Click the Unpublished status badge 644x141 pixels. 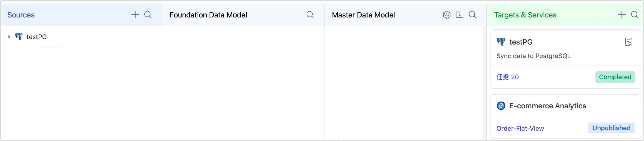click(x=612, y=128)
